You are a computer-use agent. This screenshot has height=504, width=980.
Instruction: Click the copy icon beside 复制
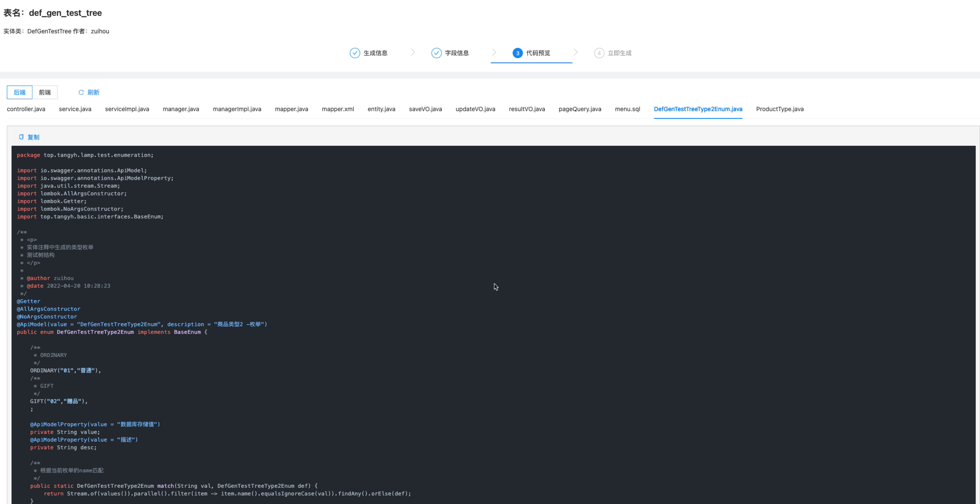point(21,137)
